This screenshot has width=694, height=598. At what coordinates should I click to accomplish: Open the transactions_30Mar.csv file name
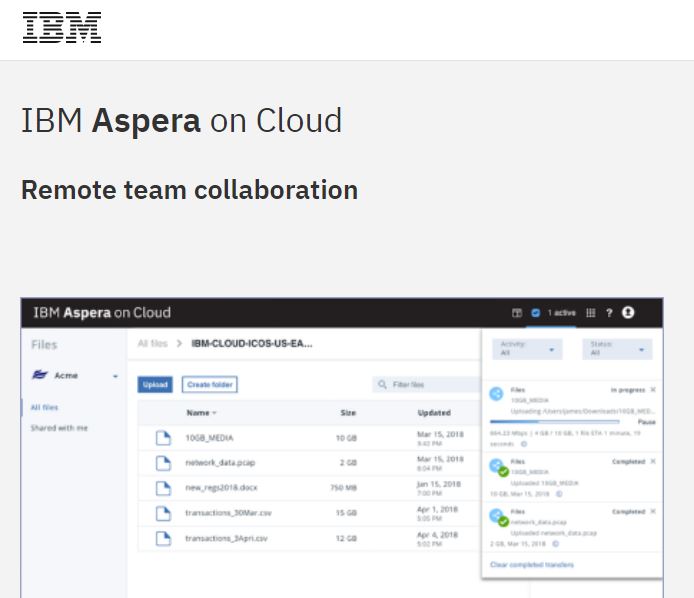click(x=228, y=513)
